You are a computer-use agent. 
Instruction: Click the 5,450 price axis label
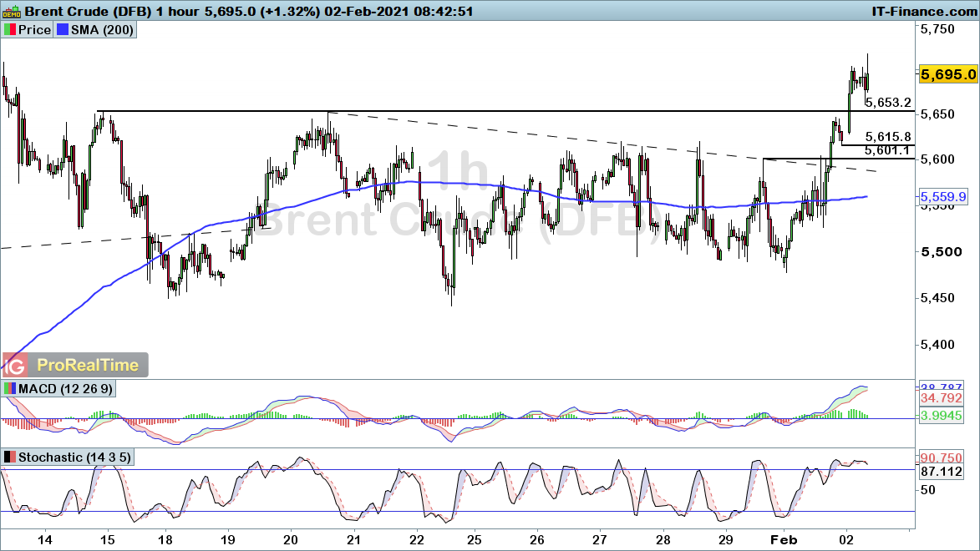(x=937, y=298)
